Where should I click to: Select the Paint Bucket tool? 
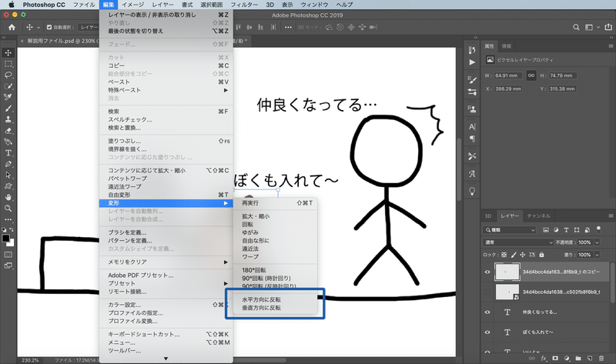click(8, 142)
